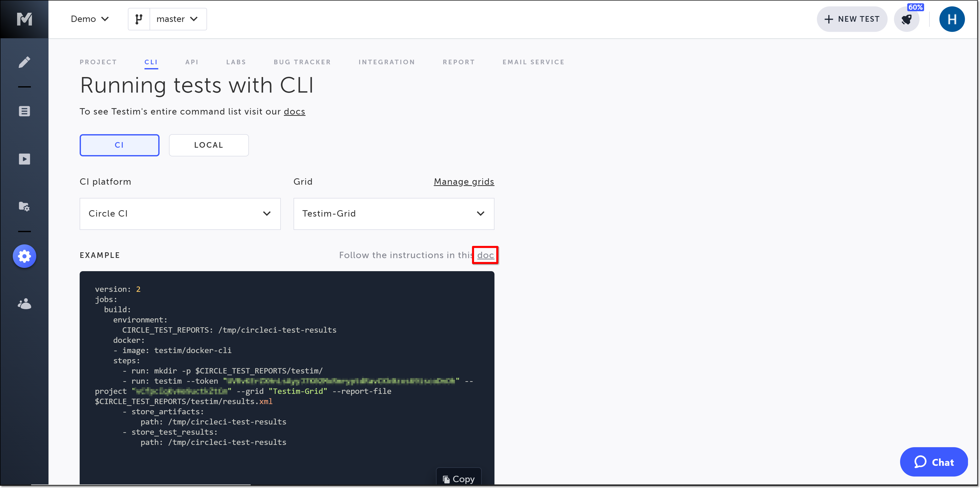Open the folder-with-gear icon in sidebar
Viewport: 980px width, 488px height.
(x=24, y=206)
